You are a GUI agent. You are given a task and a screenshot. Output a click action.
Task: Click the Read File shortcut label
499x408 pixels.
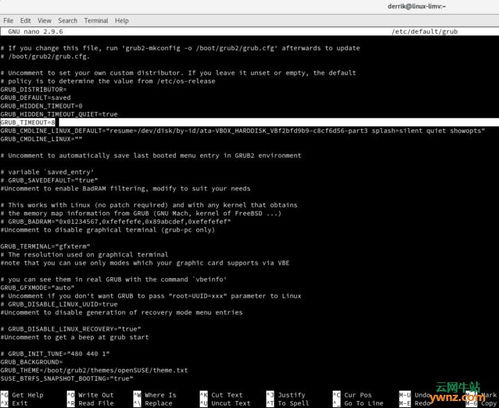click(x=96, y=403)
